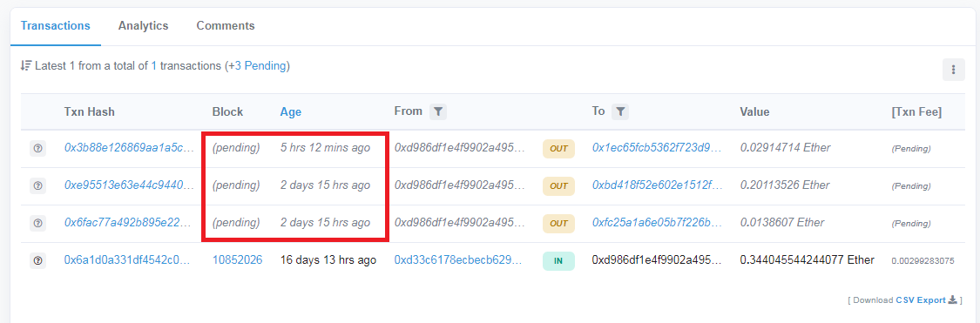
Task: Preview details icon for 0x3b88e126869aa1a5c transaction
Action: [37, 149]
